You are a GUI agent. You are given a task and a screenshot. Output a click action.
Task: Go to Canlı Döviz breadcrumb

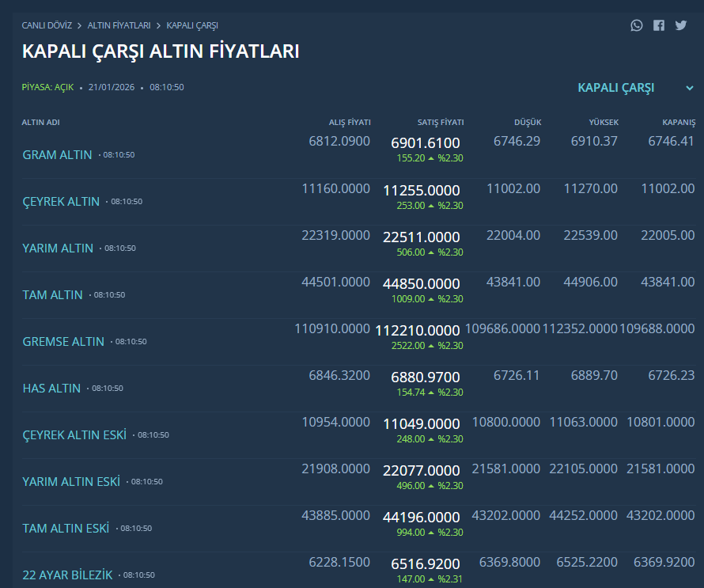[47, 25]
